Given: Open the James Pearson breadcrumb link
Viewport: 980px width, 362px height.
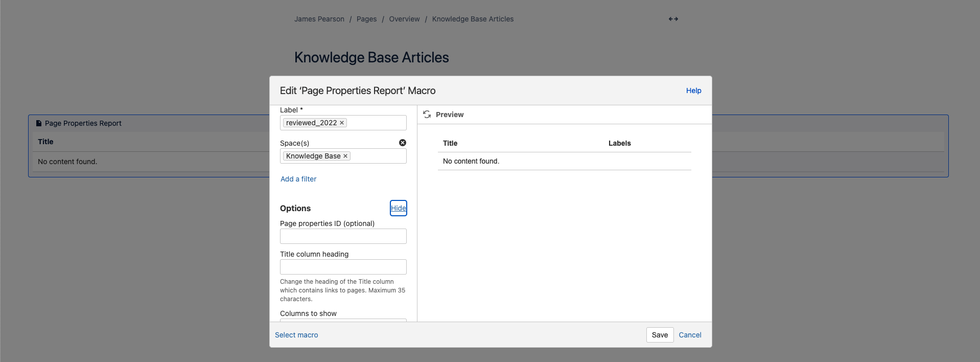Looking at the screenshot, I should 319,19.
